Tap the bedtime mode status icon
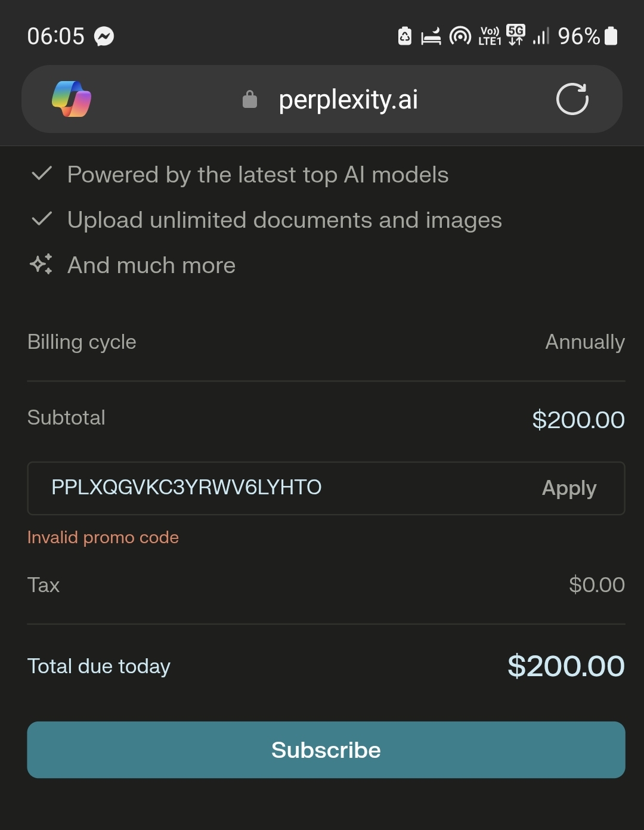Image resolution: width=644 pixels, height=830 pixels. coord(431,37)
